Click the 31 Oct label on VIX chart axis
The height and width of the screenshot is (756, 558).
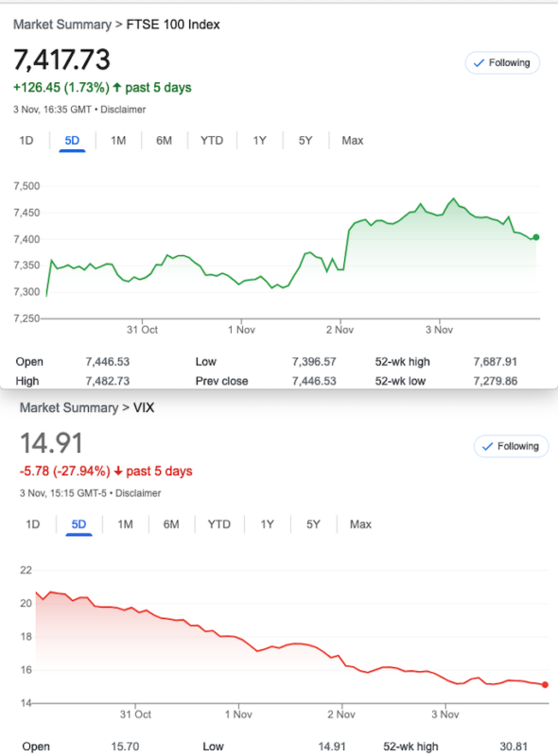pyautogui.click(x=135, y=714)
